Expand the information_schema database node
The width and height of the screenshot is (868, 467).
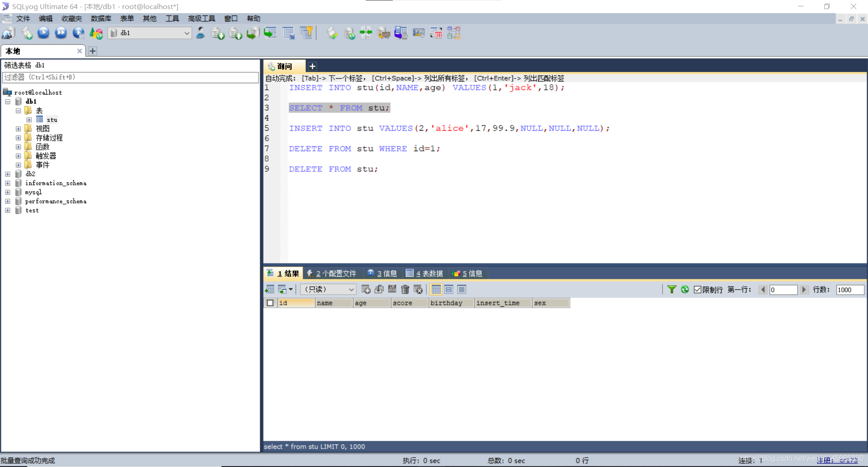click(x=8, y=183)
